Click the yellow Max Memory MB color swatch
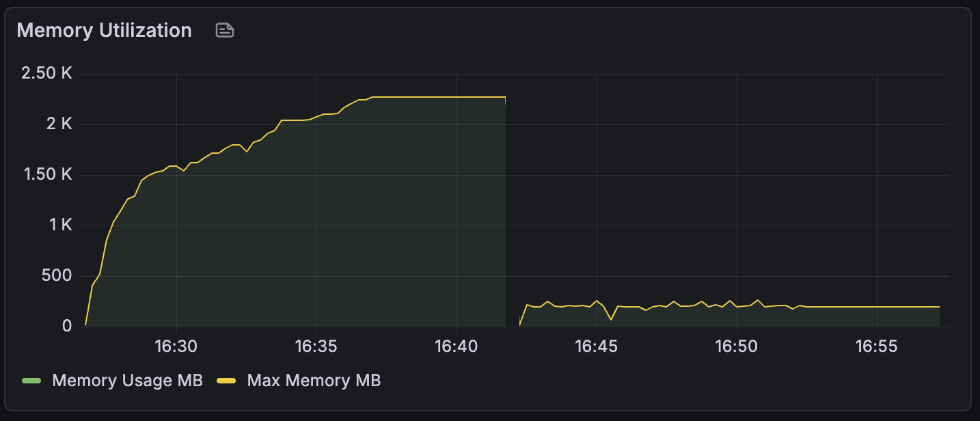 227,381
